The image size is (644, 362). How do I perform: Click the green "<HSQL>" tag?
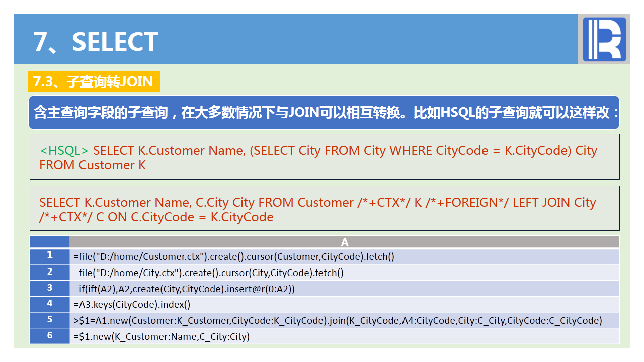click(x=64, y=150)
